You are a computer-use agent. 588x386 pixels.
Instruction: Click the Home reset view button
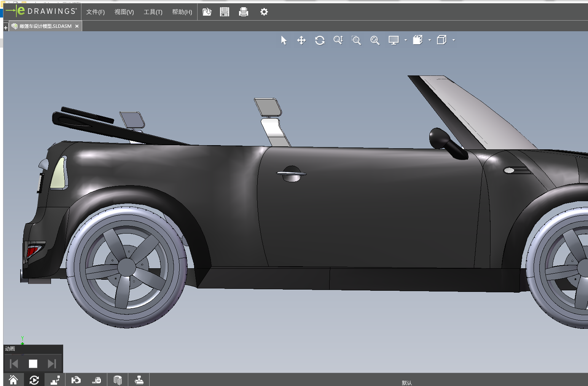point(13,380)
